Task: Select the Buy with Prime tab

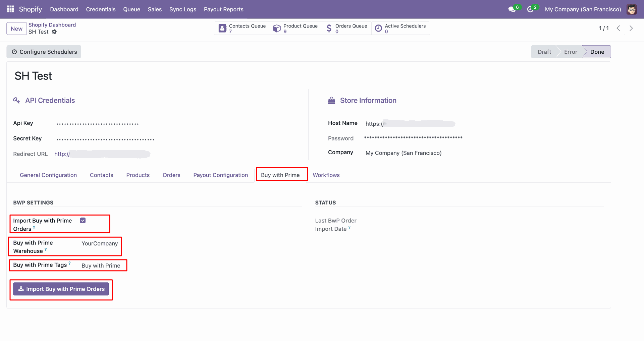Action: [x=280, y=175]
